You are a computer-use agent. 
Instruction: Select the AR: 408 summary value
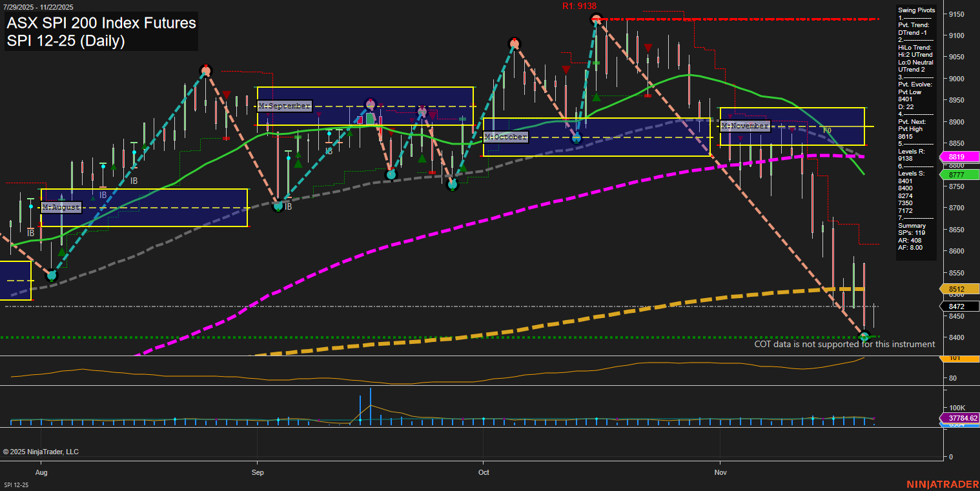point(910,240)
